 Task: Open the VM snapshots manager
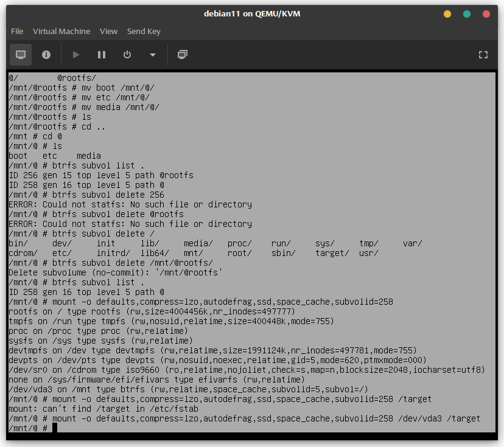tap(182, 55)
